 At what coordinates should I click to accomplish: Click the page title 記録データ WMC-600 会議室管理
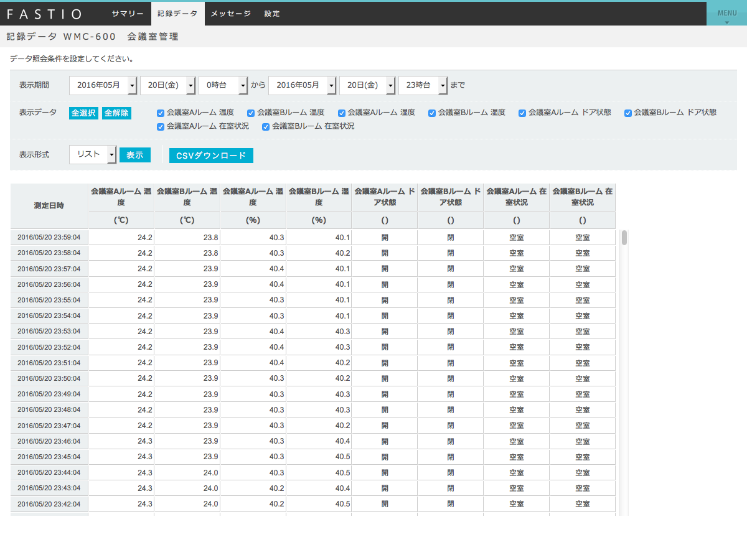click(93, 37)
